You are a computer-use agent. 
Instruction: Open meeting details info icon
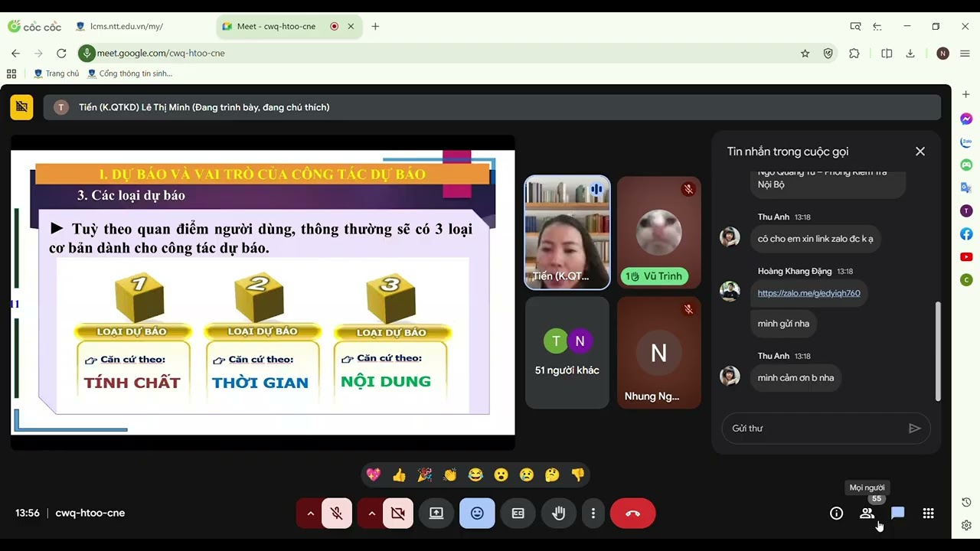pyautogui.click(x=837, y=514)
